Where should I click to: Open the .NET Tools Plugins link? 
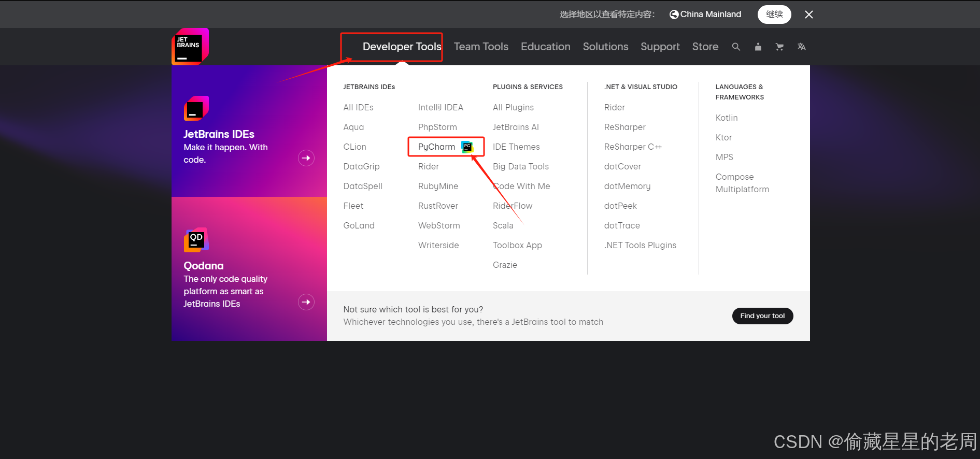[x=640, y=246]
